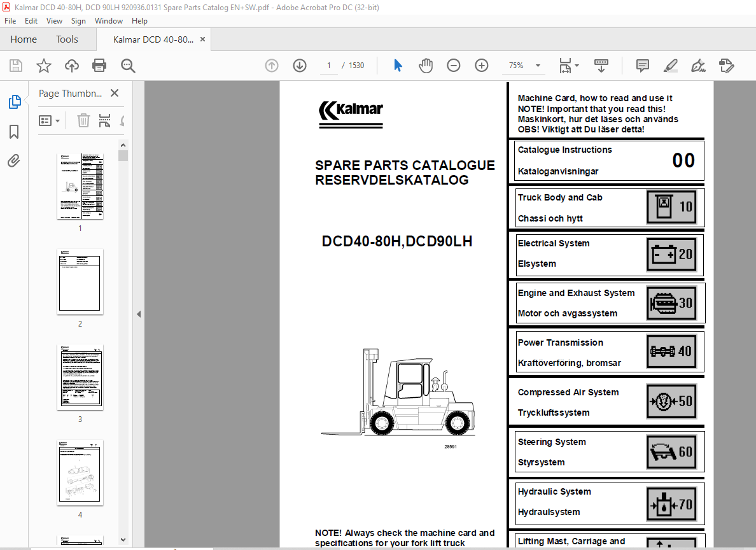Show the Page Thumbnails pane icon
This screenshot has height=550, width=756.
(x=15, y=102)
